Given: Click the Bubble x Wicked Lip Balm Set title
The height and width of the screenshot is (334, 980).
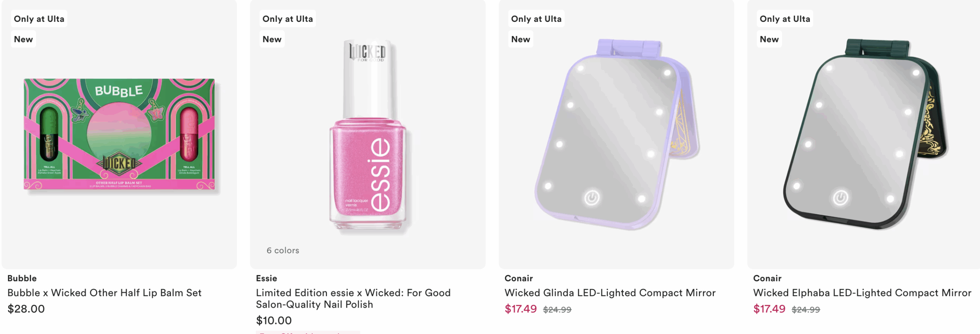Looking at the screenshot, I should pyautogui.click(x=104, y=293).
